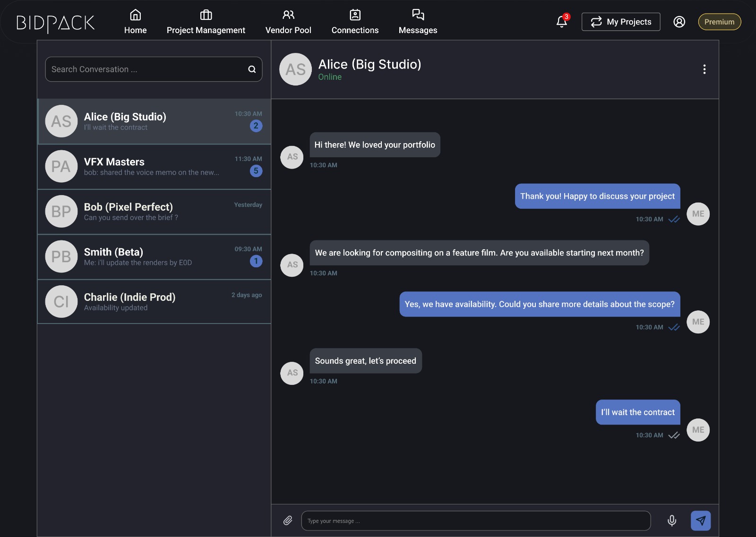
Task: Open Project Management in navigation
Action: pos(206,22)
